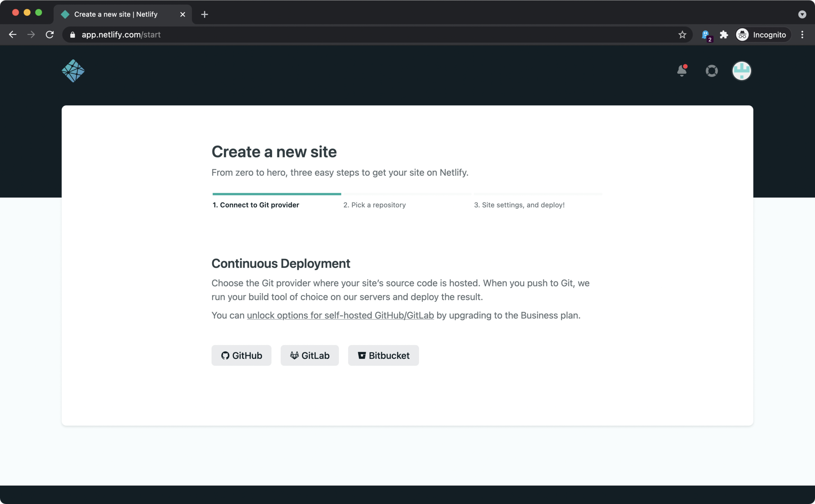
Task: Open the Incognito profile chip
Action: point(762,35)
